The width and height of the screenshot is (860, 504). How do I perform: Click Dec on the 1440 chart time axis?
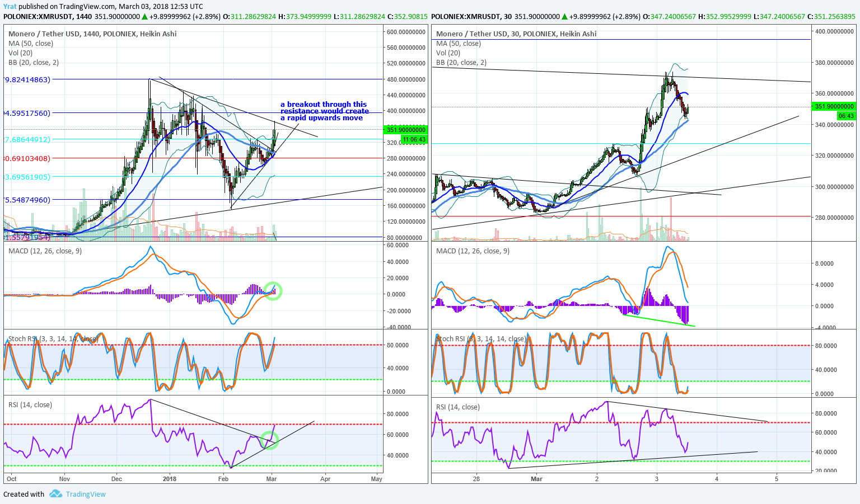[116, 479]
